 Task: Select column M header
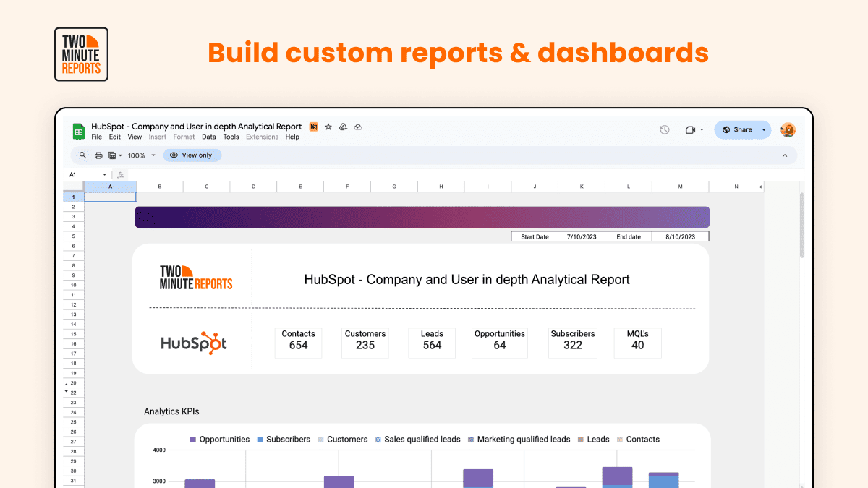click(680, 187)
